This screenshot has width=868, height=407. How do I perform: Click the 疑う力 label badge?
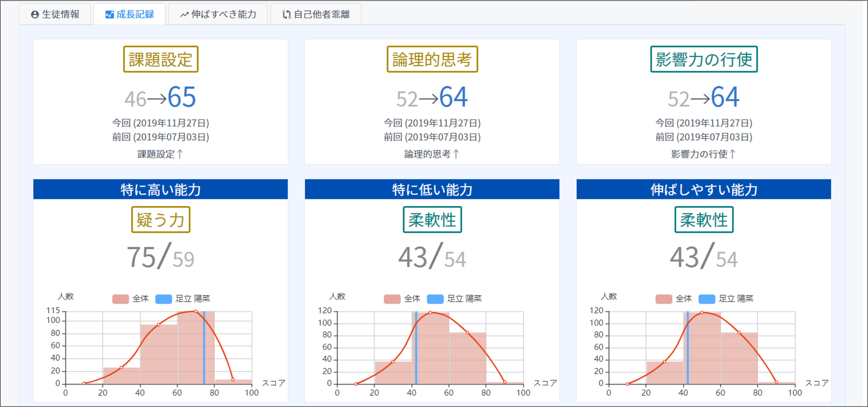pos(161,220)
